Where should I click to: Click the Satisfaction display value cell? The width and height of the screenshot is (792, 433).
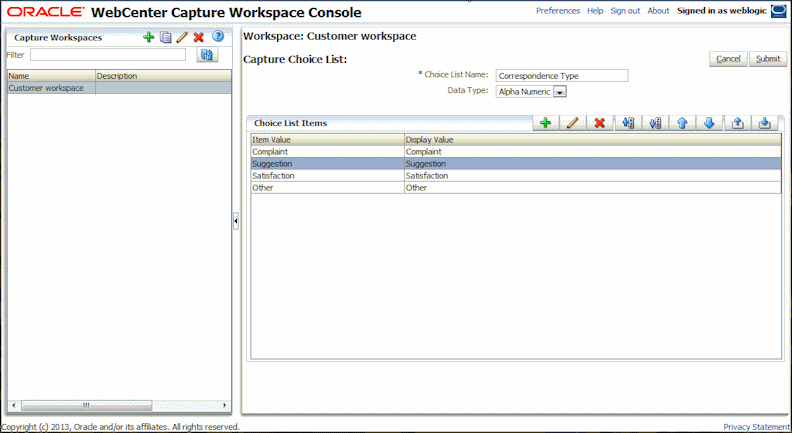pos(593,176)
